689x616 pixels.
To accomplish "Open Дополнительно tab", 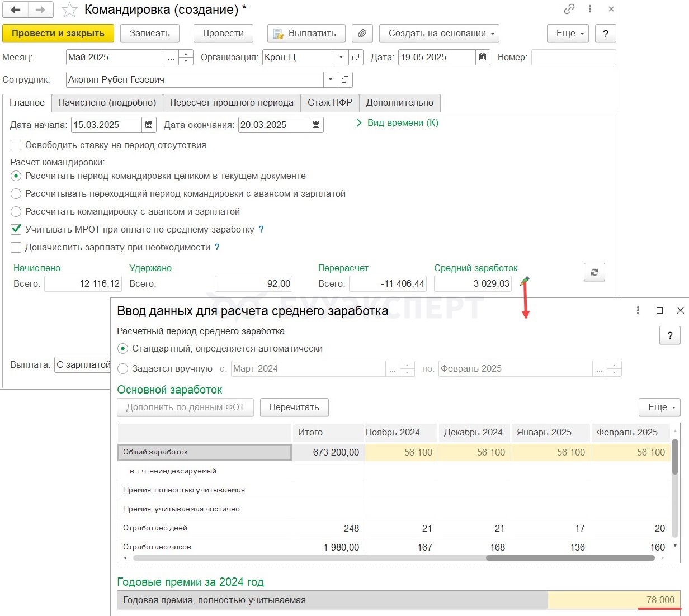I will pos(400,103).
